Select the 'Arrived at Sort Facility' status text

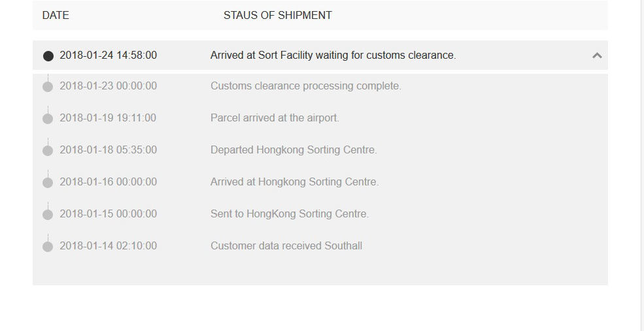(x=333, y=55)
